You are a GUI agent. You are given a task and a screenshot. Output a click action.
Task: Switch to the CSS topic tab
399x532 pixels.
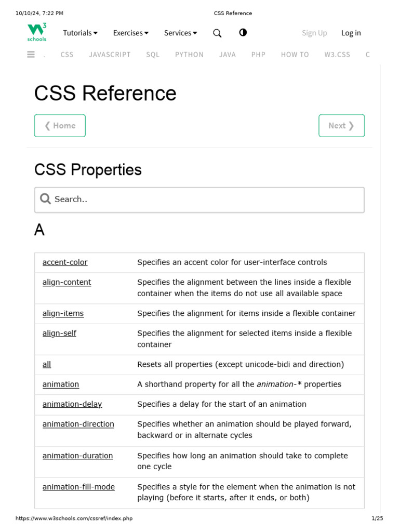67,55
